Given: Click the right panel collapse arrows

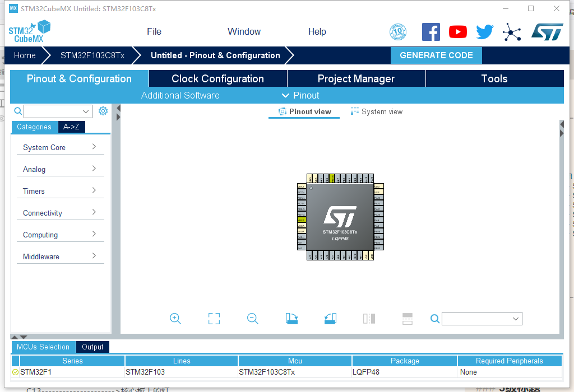Looking at the screenshot, I should point(562,129).
